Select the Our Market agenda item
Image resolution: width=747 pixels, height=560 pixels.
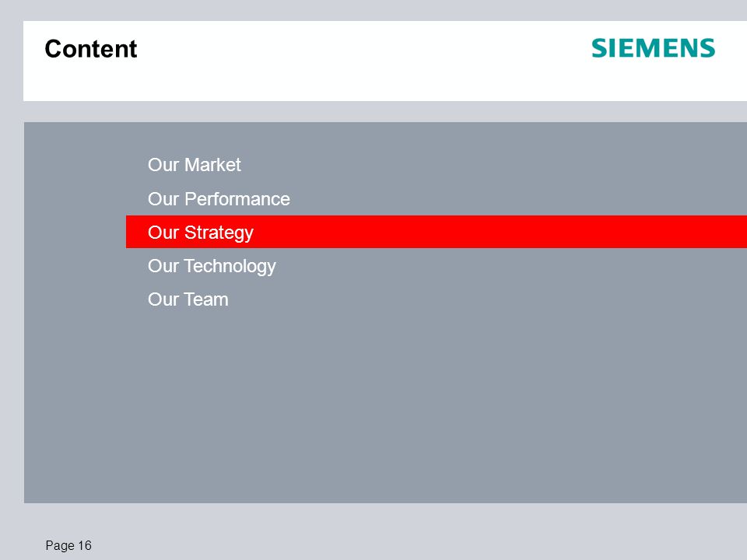pyautogui.click(x=195, y=165)
